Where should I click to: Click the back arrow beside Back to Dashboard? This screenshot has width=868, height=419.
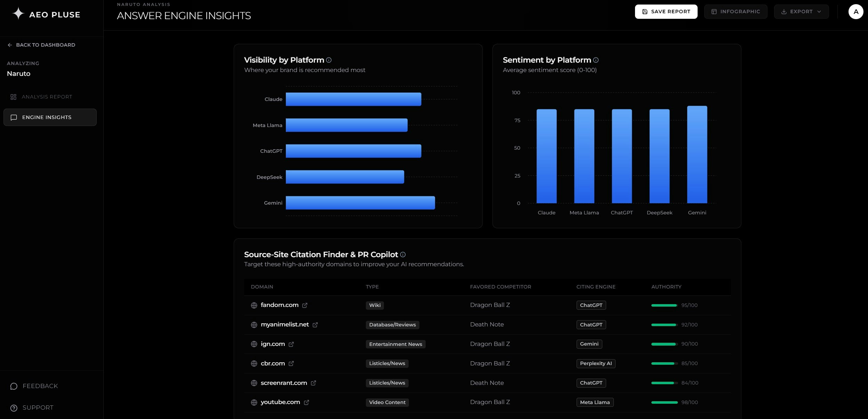(10, 45)
